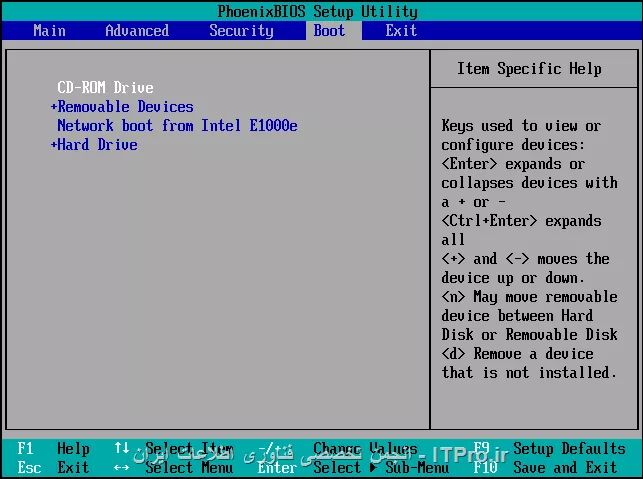
Task: Select CD-ROM Drive boot entry
Action: 105,87
